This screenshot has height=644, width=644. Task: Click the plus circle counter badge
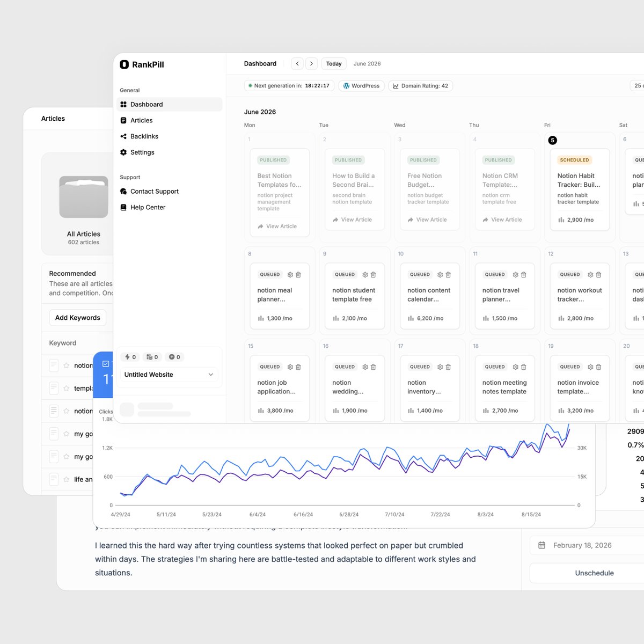(174, 357)
